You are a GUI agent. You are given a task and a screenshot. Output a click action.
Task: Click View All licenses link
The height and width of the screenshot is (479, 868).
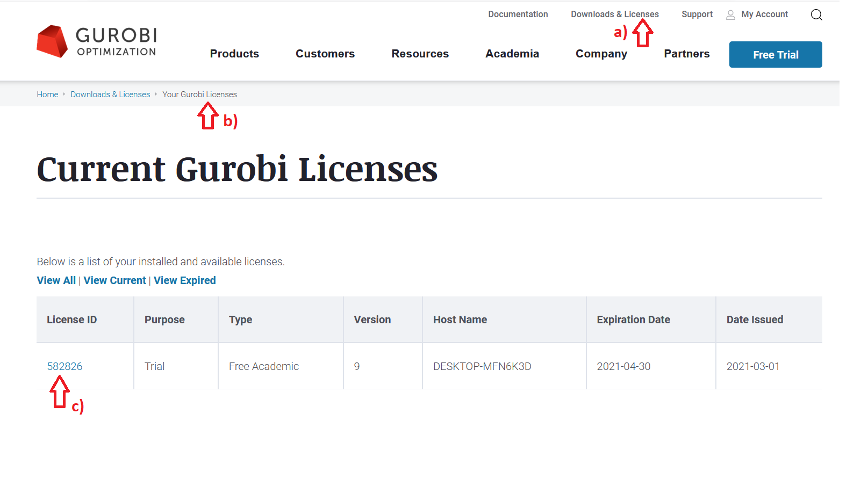click(x=56, y=280)
